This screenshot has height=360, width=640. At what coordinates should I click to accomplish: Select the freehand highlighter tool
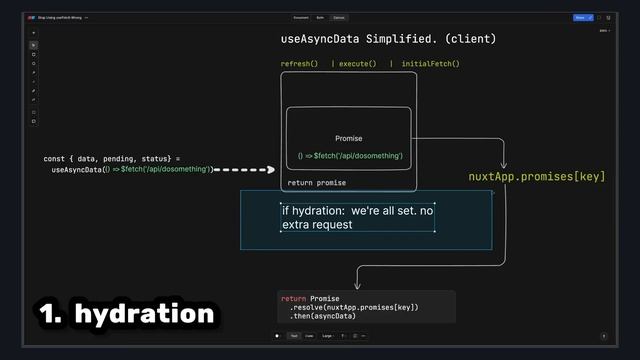(x=33, y=100)
